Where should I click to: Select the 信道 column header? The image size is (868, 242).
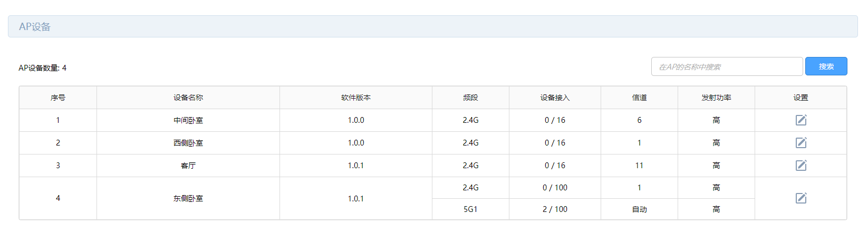click(x=639, y=98)
